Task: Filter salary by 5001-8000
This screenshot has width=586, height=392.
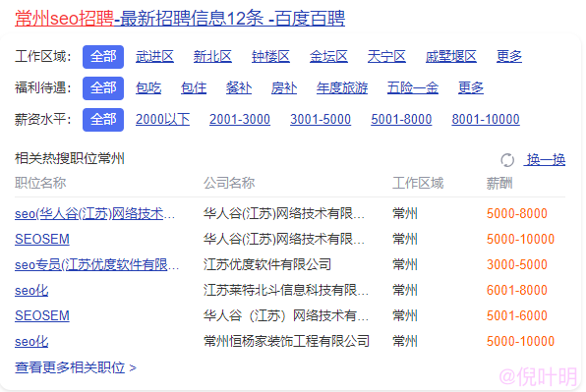Action: click(x=401, y=120)
